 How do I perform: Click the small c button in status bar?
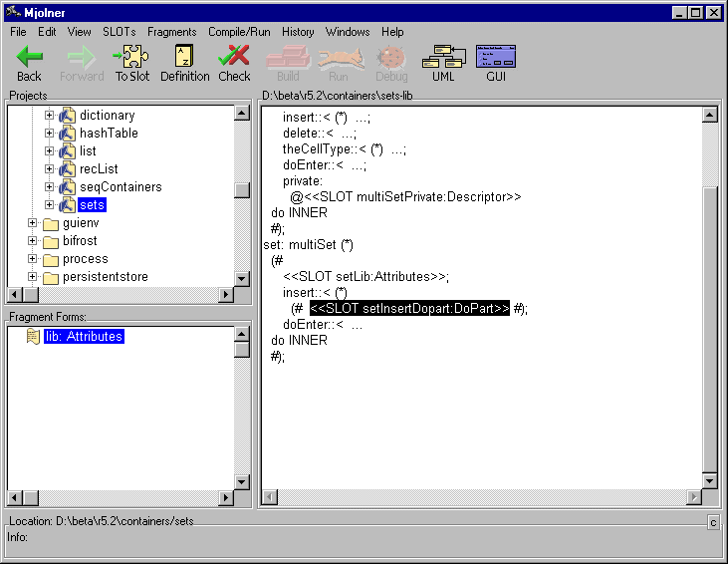point(713,522)
